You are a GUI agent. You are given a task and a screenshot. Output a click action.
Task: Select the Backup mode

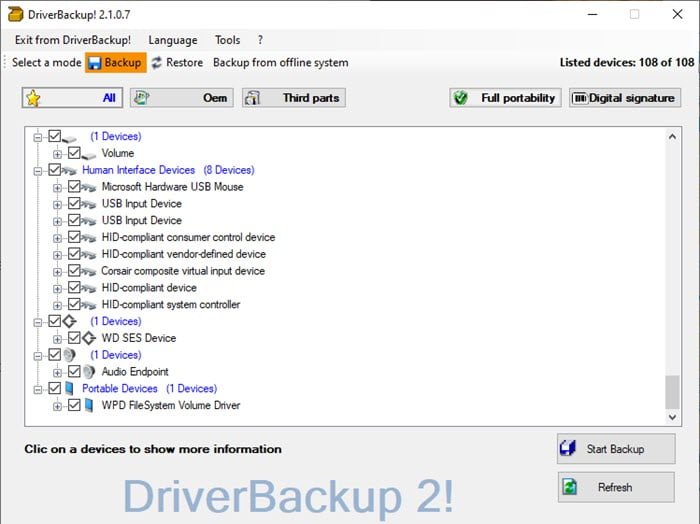click(x=116, y=62)
